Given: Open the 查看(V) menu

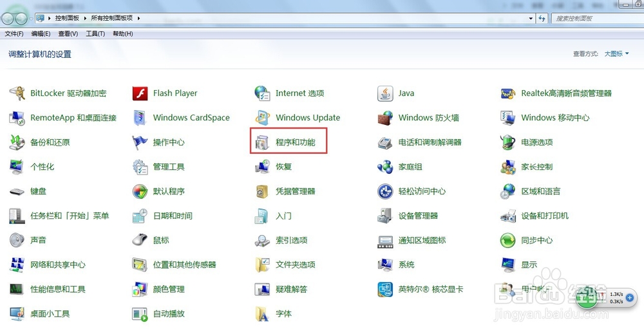Looking at the screenshot, I should click(68, 33).
